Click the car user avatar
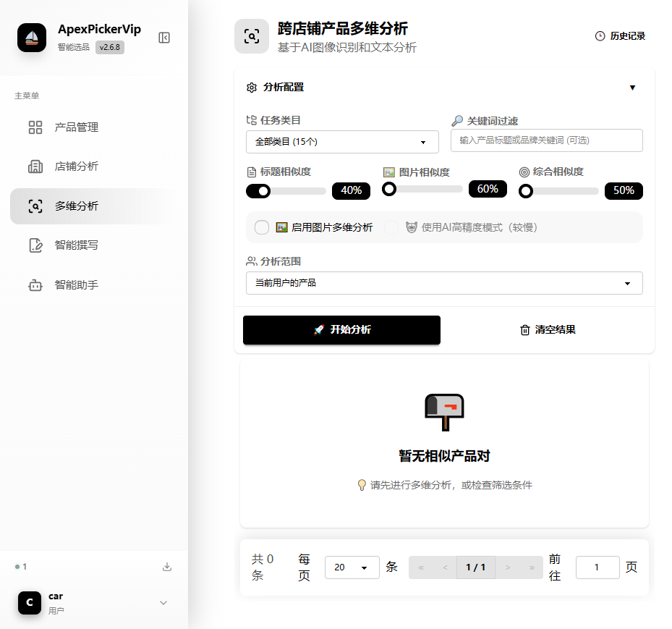Viewport: 672px width, 629px height. 30,602
